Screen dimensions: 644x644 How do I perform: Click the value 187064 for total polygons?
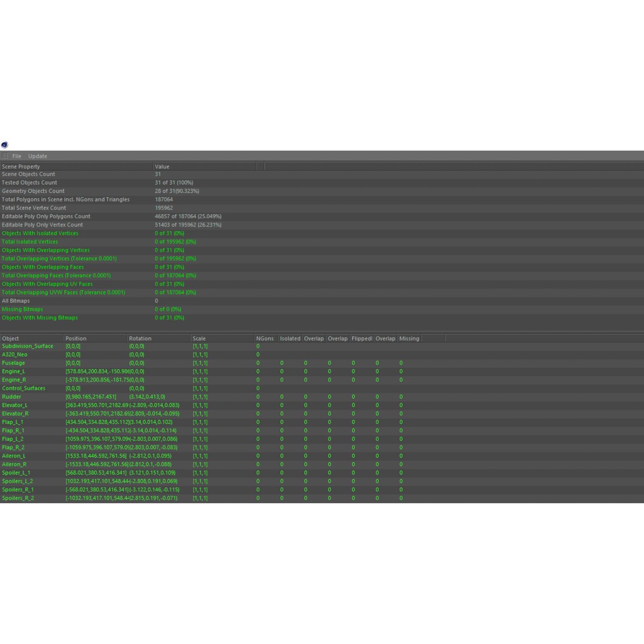[x=164, y=200]
